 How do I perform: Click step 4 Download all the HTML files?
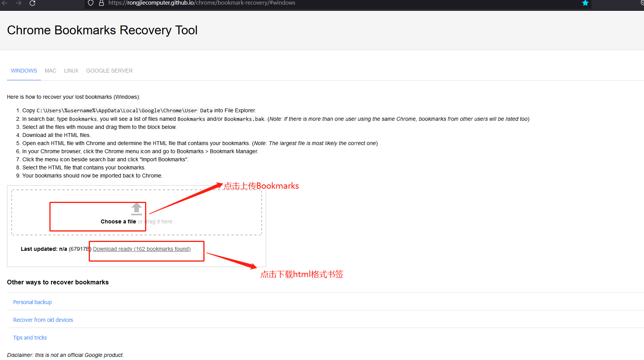point(56,135)
